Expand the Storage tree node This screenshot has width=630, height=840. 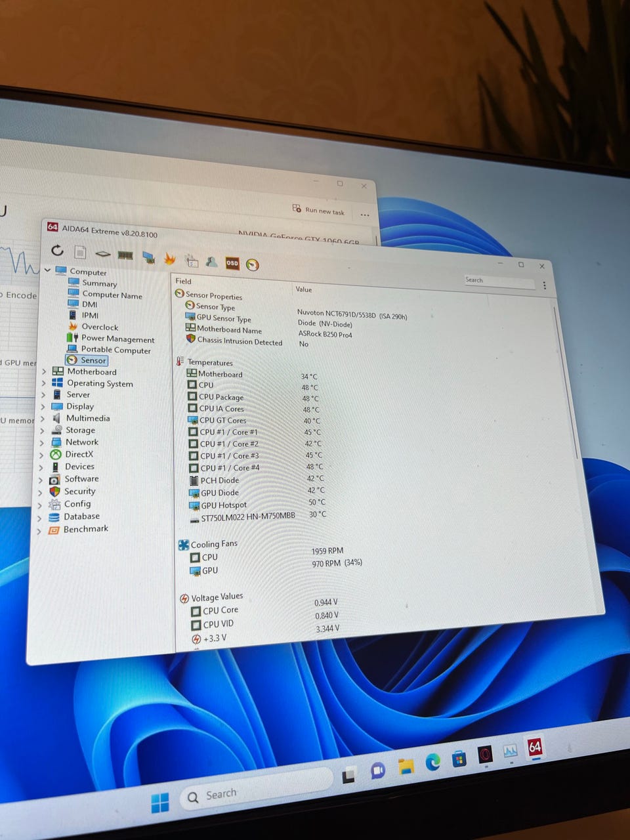coord(42,430)
